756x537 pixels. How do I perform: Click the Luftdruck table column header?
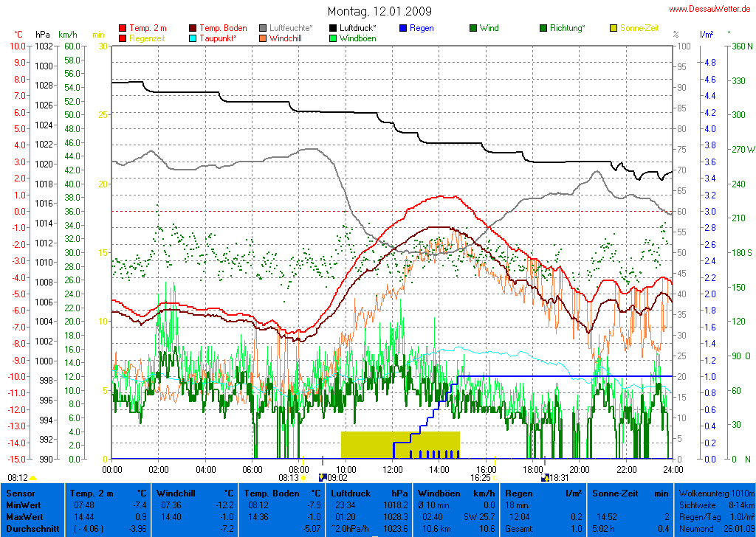pos(351,493)
